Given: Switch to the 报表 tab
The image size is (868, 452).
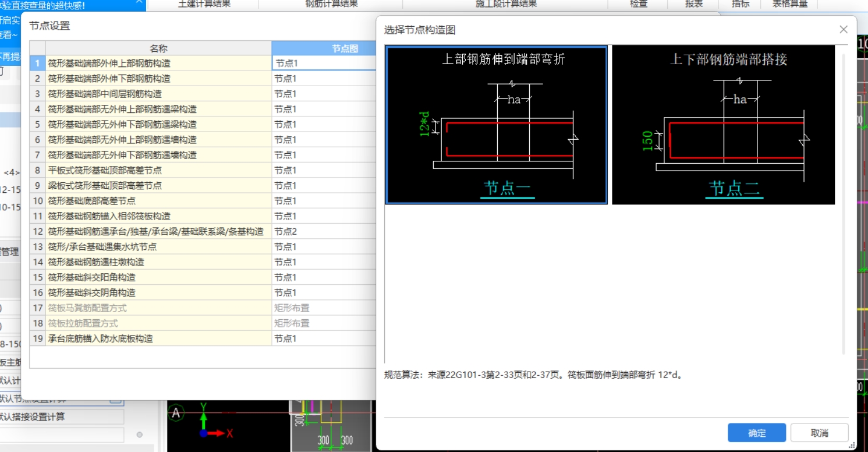Looking at the screenshot, I should (x=694, y=4).
